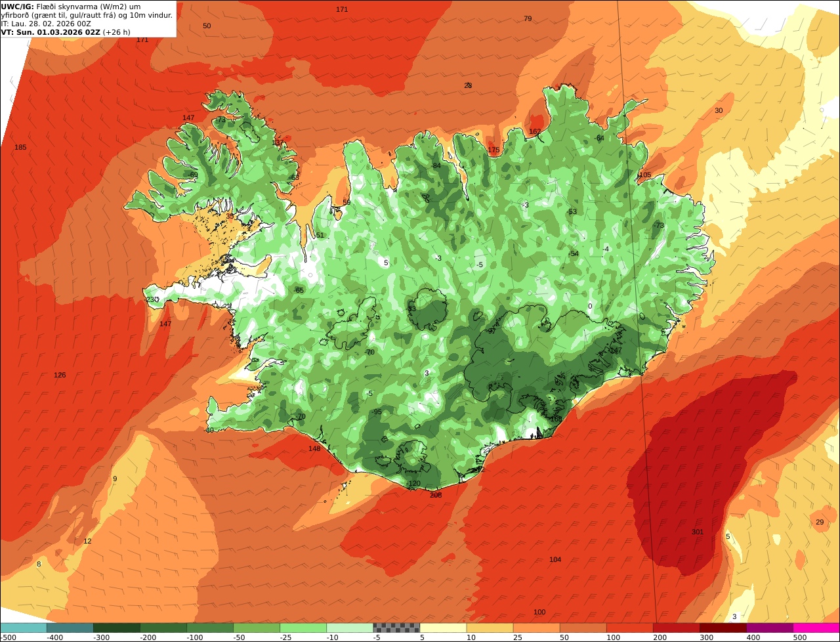Image resolution: width=840 pixels, height=642 pixels.
Task: Click the '104' value over the southern ocean
Action: (x=555, y=559)
